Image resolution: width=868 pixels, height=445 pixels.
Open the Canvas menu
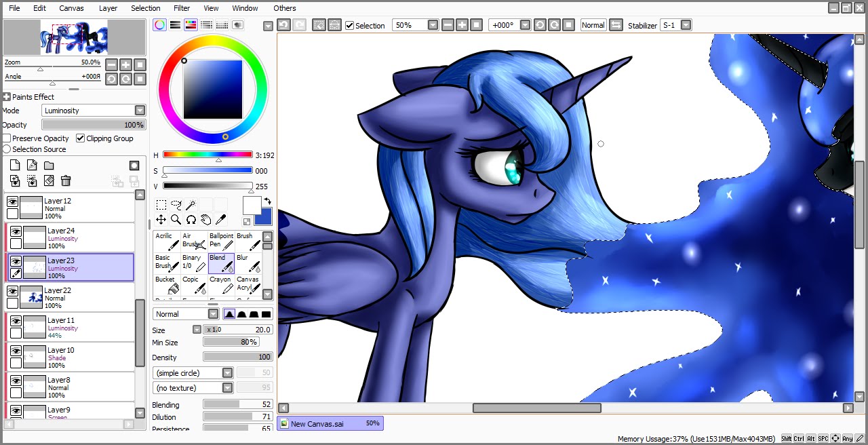click(71, 8)
